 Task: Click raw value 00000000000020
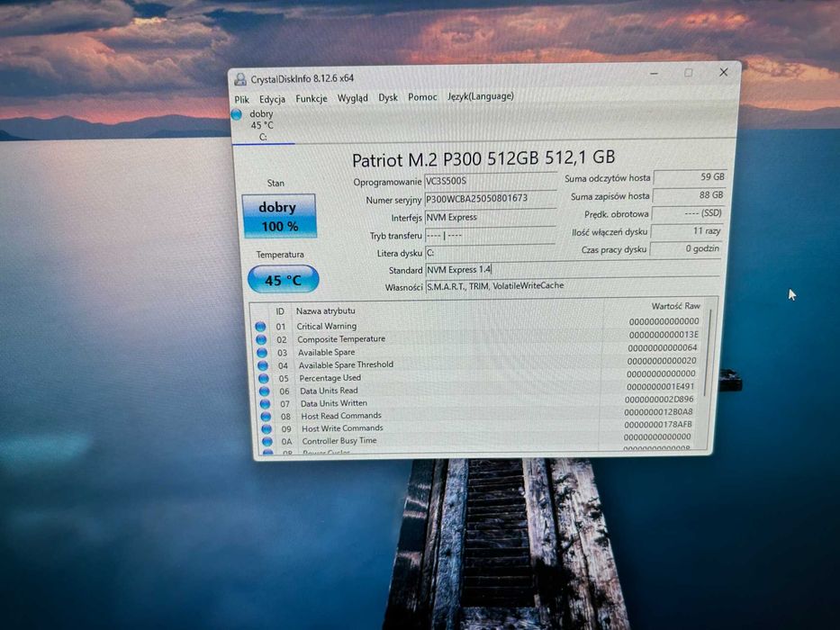pyautogui.click(x=662, y=361)
